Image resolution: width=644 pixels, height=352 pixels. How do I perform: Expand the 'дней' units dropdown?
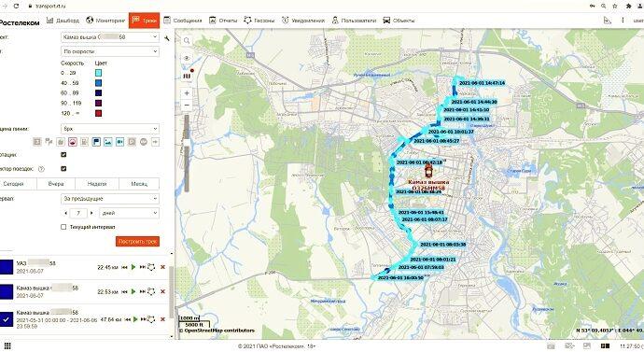click(129, 213)
